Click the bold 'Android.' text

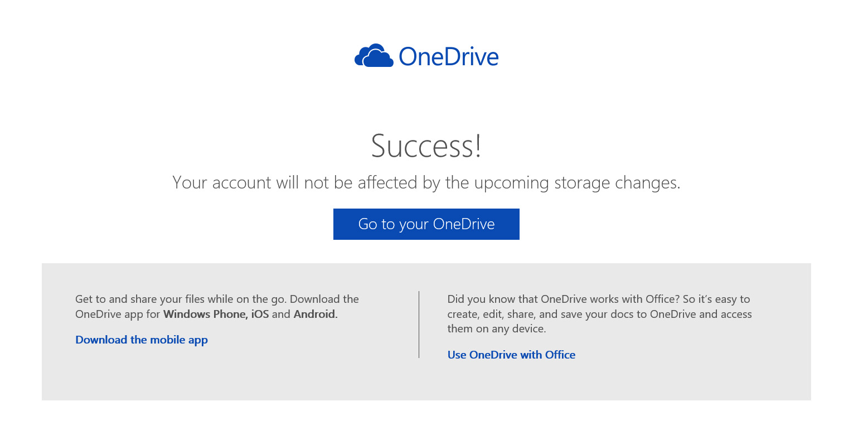(x=316, y=314)
